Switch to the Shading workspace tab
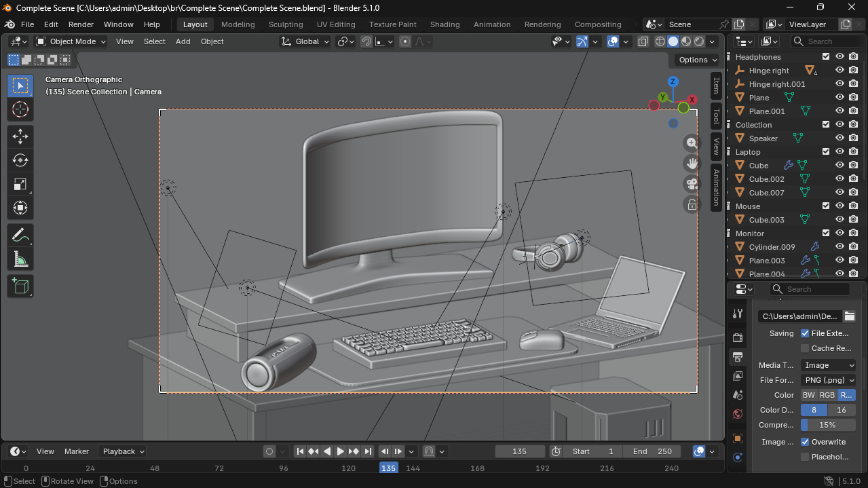 point(445,24)
